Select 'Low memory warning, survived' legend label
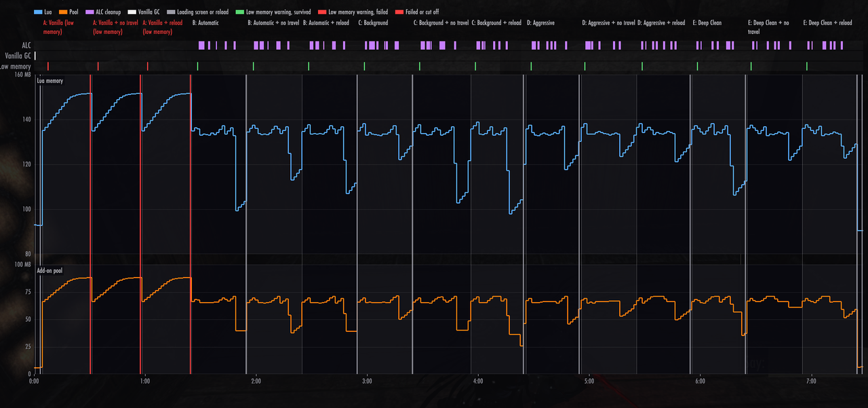 279,12
